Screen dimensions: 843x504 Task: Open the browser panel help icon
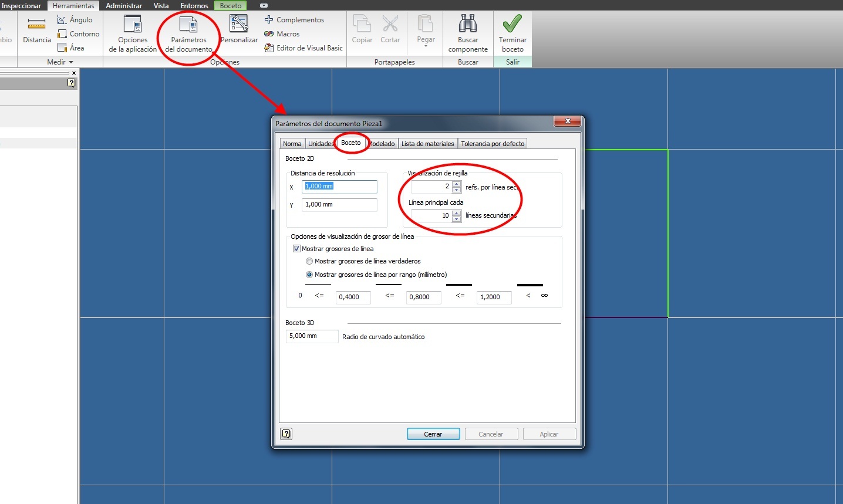[x=72, y=83]
